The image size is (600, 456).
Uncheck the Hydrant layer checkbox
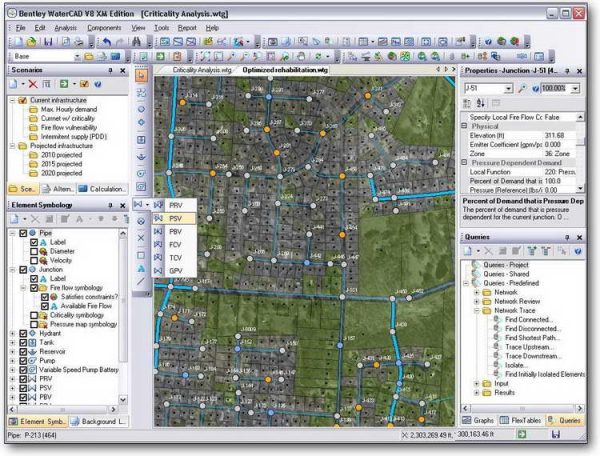(x=23, y=333)
